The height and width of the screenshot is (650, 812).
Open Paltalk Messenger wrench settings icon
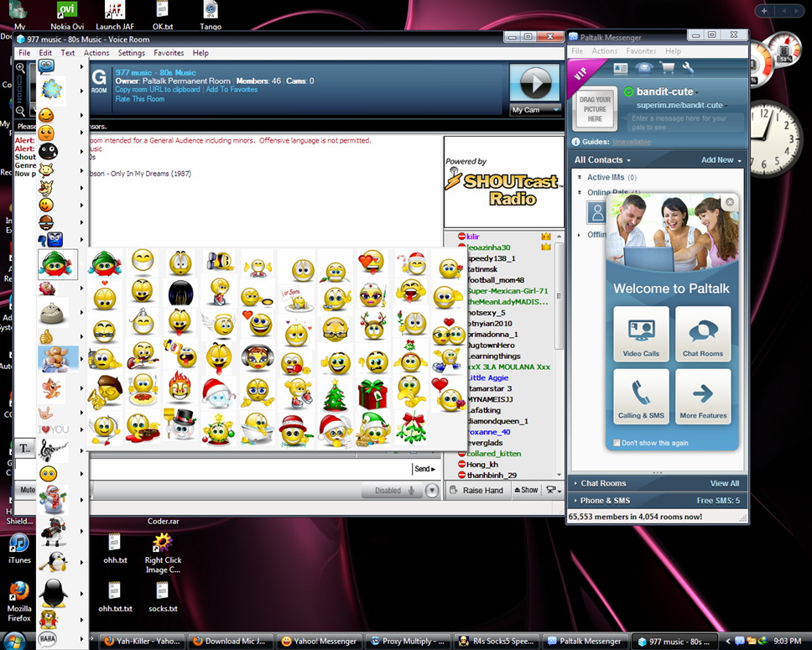[687, 67]
